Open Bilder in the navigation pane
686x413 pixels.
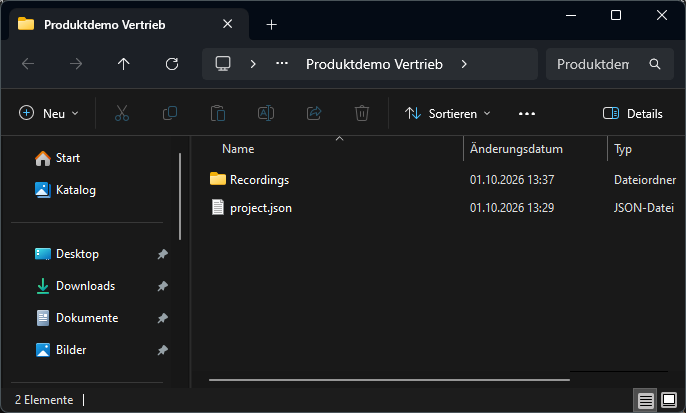[x=60, y=350]
